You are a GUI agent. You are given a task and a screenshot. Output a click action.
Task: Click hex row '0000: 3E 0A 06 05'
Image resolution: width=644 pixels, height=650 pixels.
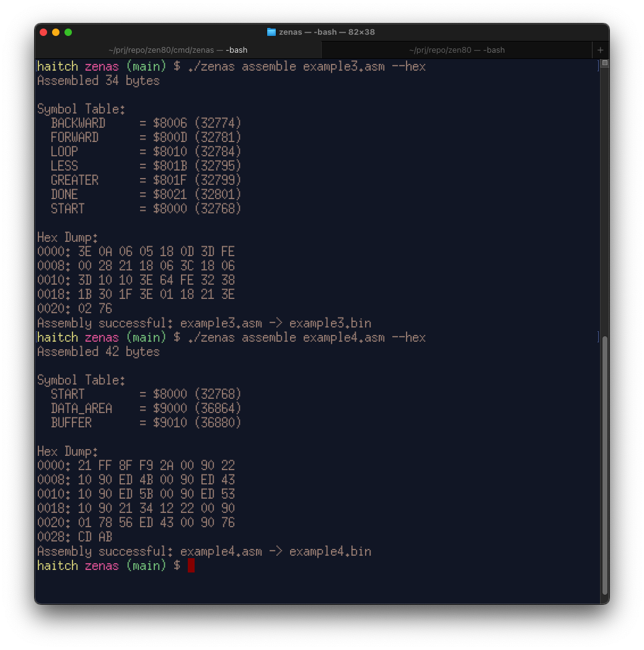pyautogui.click(x=136, y=252)
